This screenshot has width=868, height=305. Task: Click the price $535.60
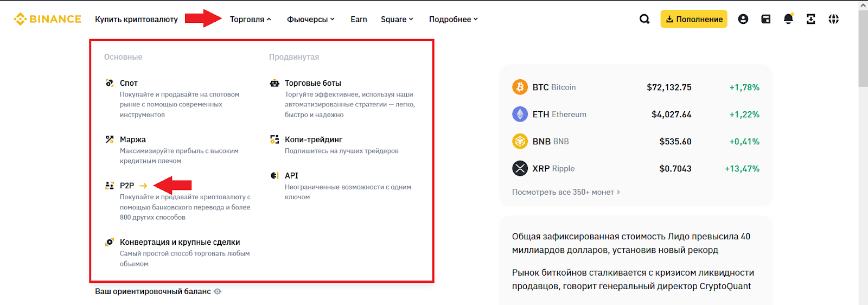pos(675,141)
